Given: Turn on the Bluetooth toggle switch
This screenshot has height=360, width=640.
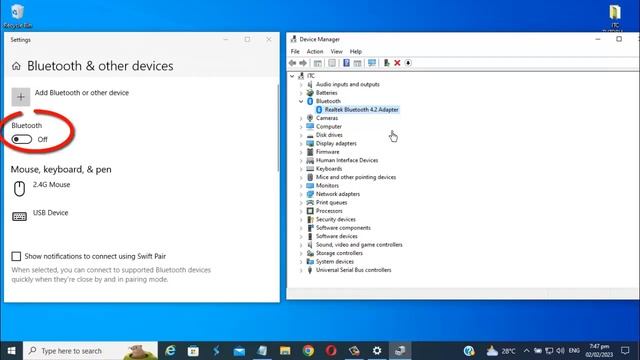Looking at the screenshot, I should tap(22, 140).
